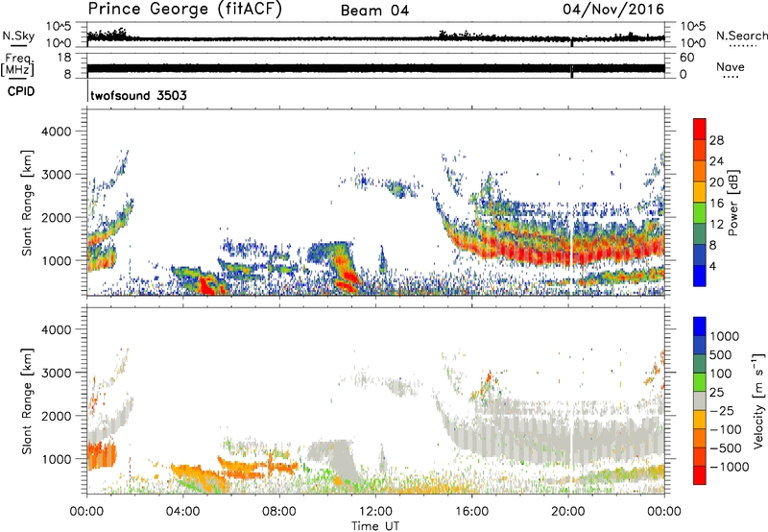Viewport: 768px width, 532px height.
Task: Select the bottom blue power colorbar segment
Action: (x=700, y=276)
